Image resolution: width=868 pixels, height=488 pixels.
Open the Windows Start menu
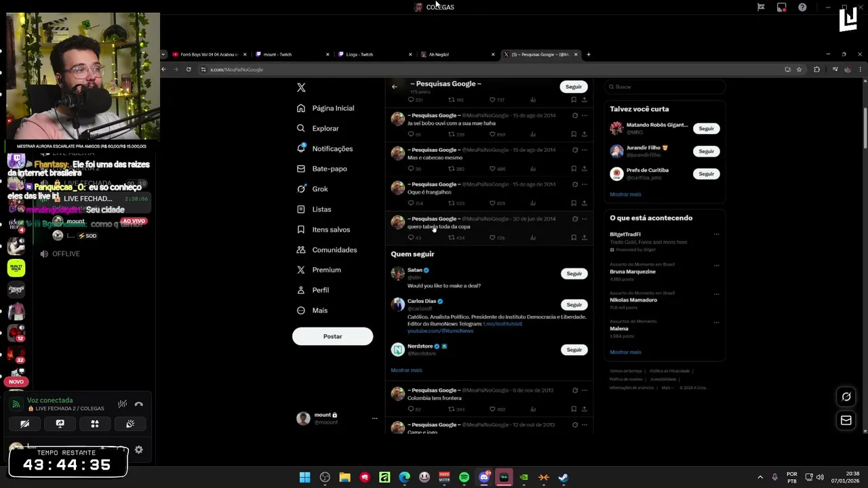point(305,477)
